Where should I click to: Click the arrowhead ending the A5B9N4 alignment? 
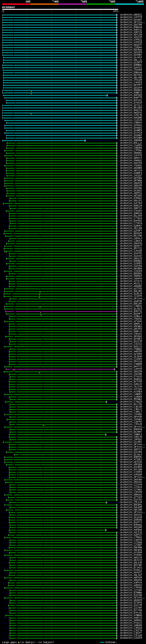point(85,140)
